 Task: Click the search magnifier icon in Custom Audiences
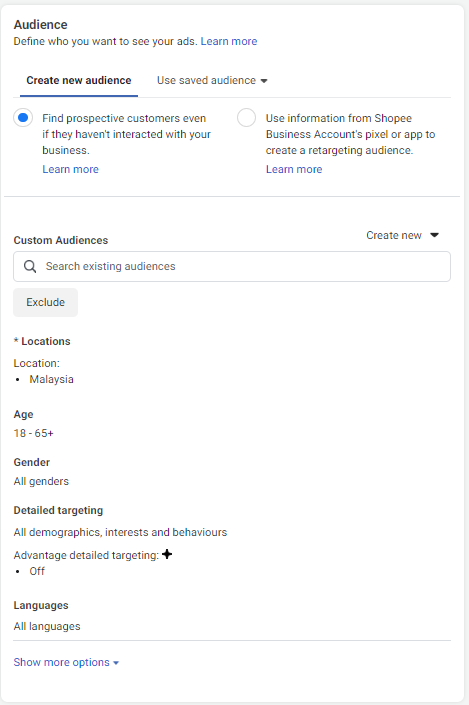coord(30,267)
